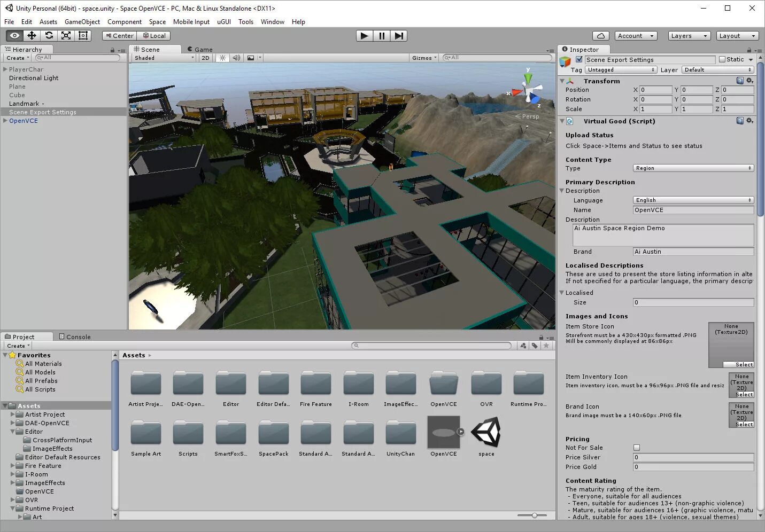The width and height of the screenshot is (765, 532).
Task: Open the UnityChan folder
Action: click(x=400, y=433)
